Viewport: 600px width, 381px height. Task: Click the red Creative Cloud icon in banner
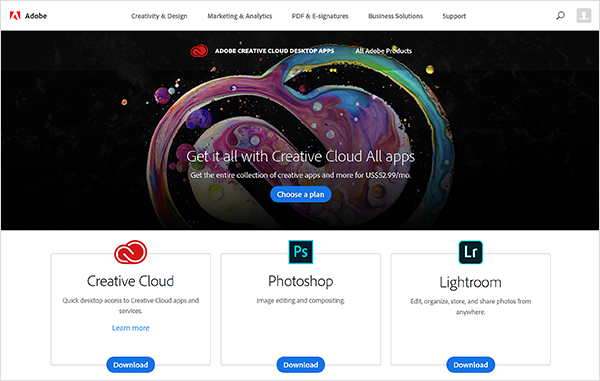[x=199, y=50]
